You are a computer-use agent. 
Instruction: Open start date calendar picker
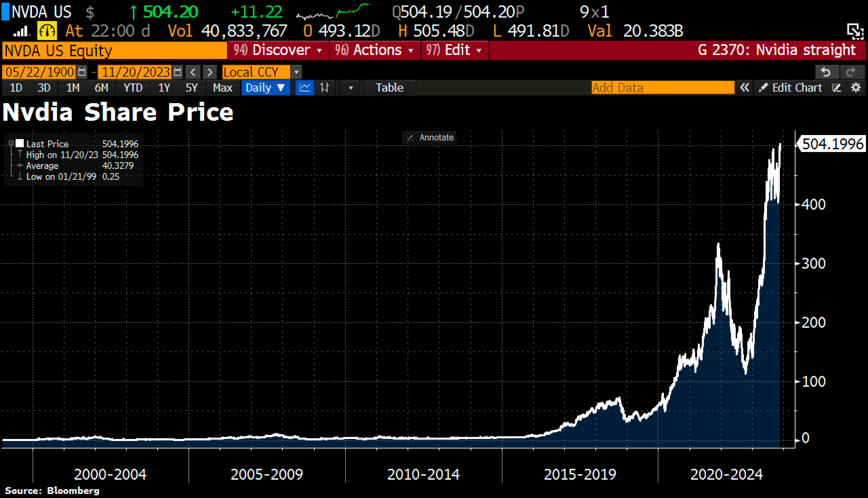pos(82,72)
